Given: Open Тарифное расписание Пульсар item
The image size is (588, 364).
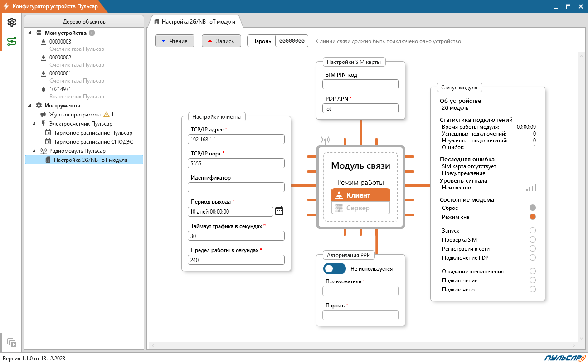Looking at the screenshot, I should pyautogui.click(x=93, y=133).
